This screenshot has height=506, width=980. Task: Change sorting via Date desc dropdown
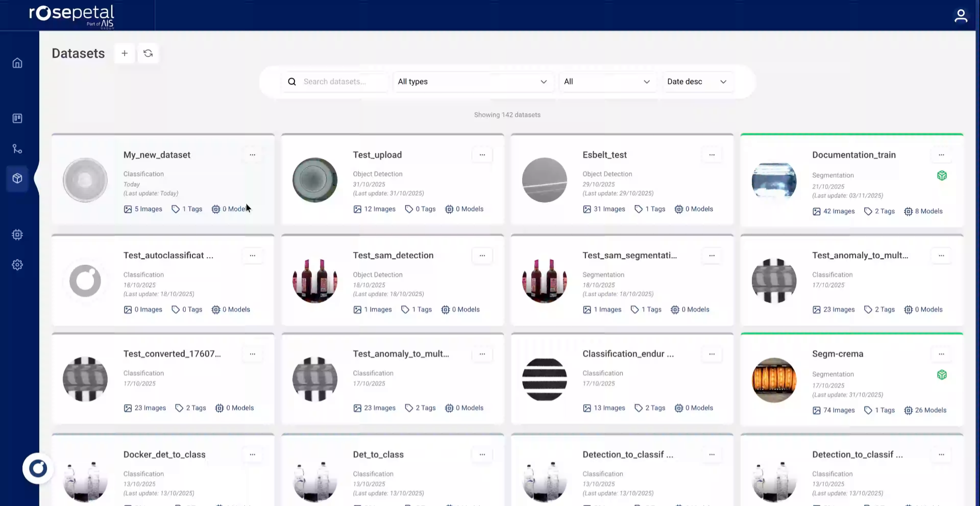697,82
